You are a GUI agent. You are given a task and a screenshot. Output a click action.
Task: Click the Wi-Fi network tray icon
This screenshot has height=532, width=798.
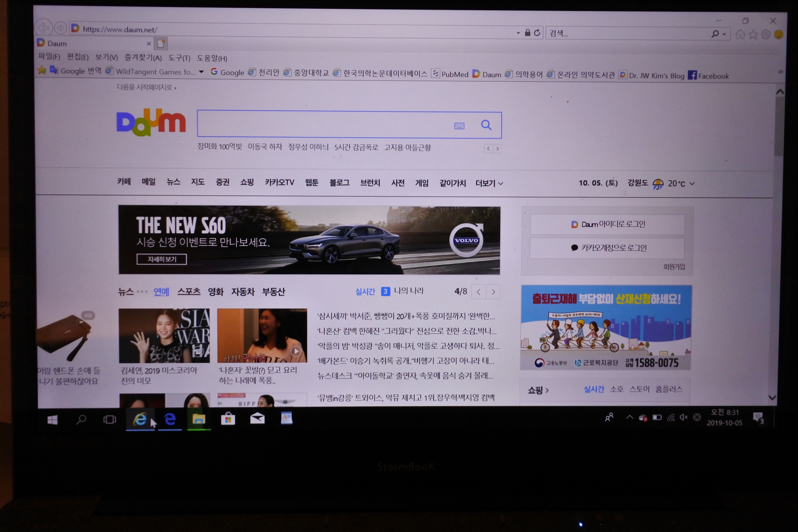[x=671, y=417]
